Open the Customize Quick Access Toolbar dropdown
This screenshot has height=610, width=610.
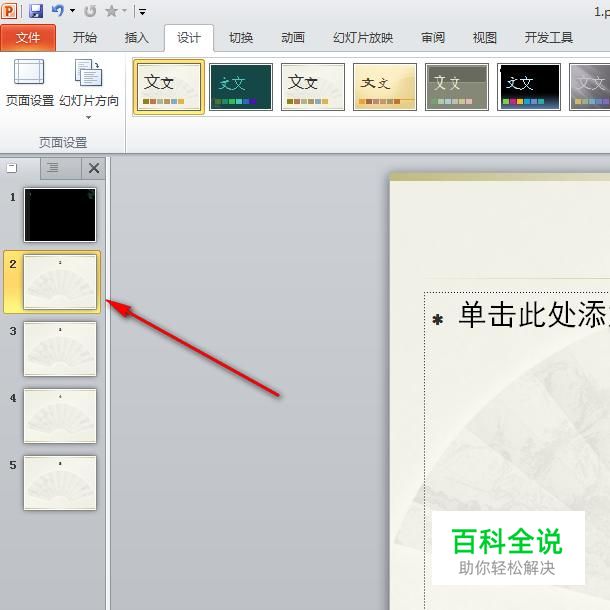142,12
